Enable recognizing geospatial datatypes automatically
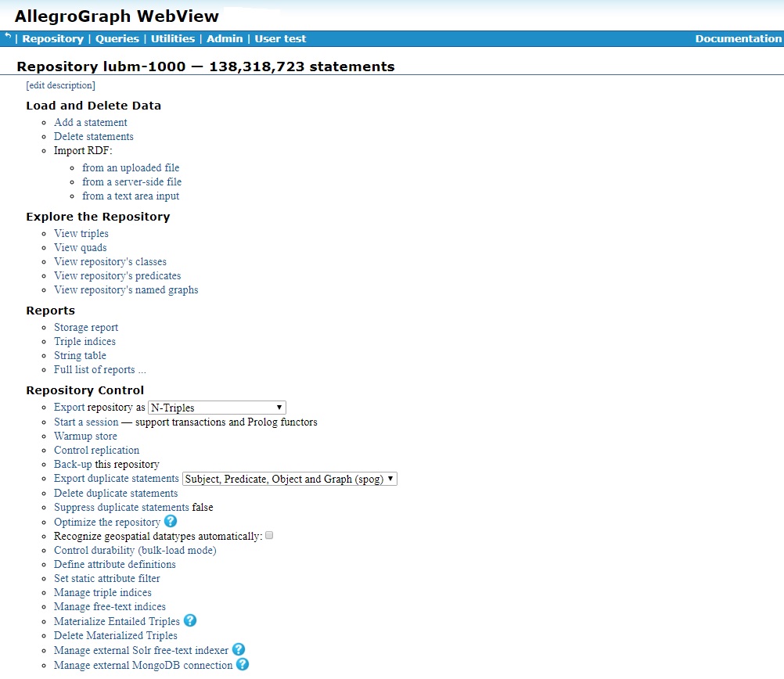The image size is (784, 679). tap(268, 535)
